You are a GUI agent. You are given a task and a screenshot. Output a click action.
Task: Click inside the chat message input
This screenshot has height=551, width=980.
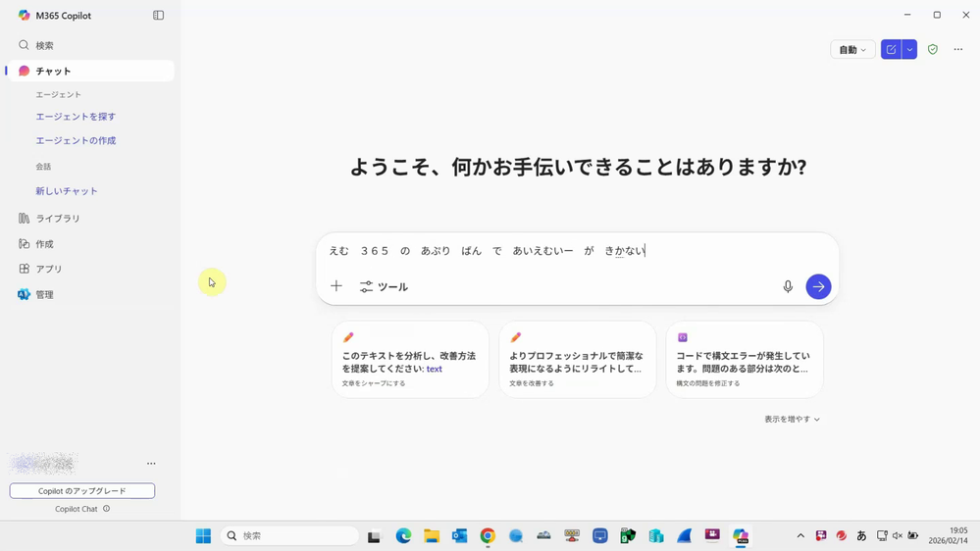point(577,251)
